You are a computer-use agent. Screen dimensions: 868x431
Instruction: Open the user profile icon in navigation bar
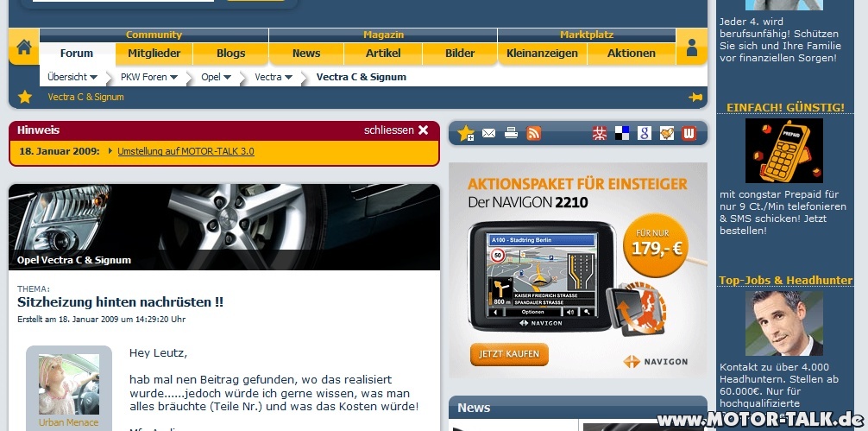coord(691,48)
